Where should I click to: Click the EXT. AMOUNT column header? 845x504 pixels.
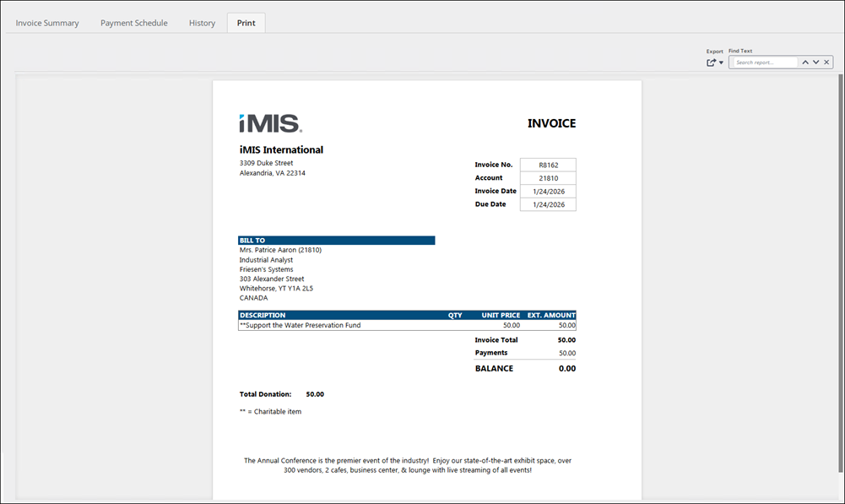coord(551,316)
